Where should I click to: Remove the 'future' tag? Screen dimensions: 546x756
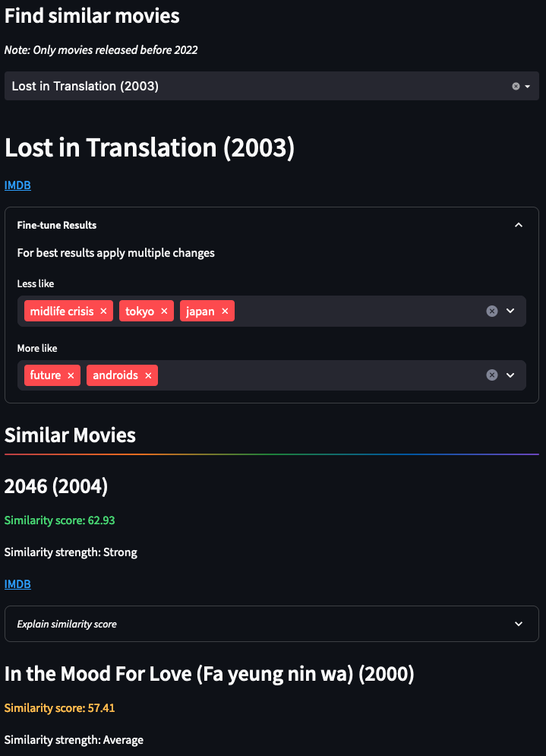pyautogui.click(x=71, y=375)
